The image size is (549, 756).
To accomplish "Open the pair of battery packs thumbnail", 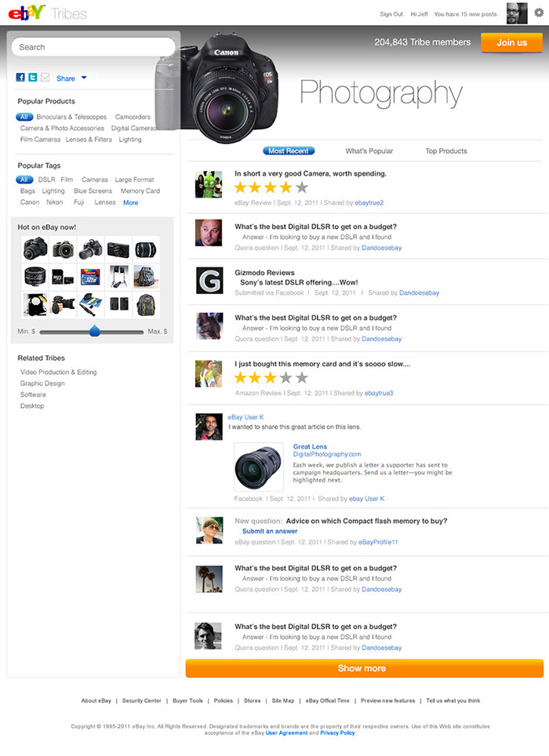I will 118,304.
